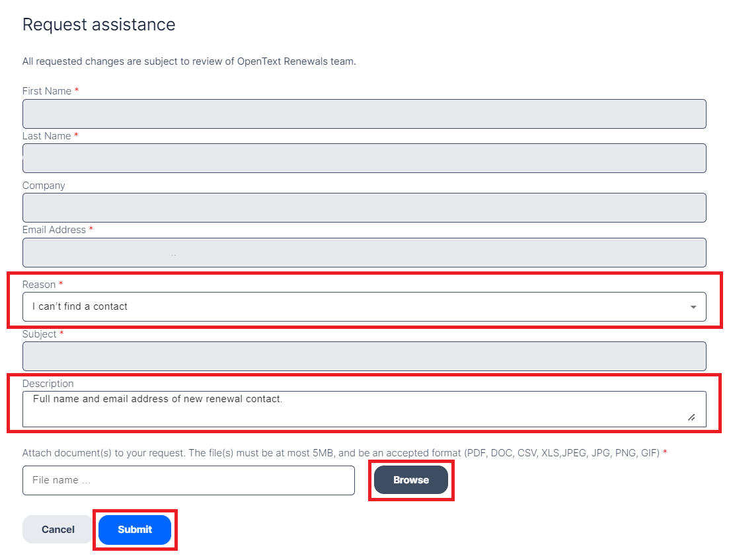
Task: Click the File name field
Action: [x=188, y=480]
